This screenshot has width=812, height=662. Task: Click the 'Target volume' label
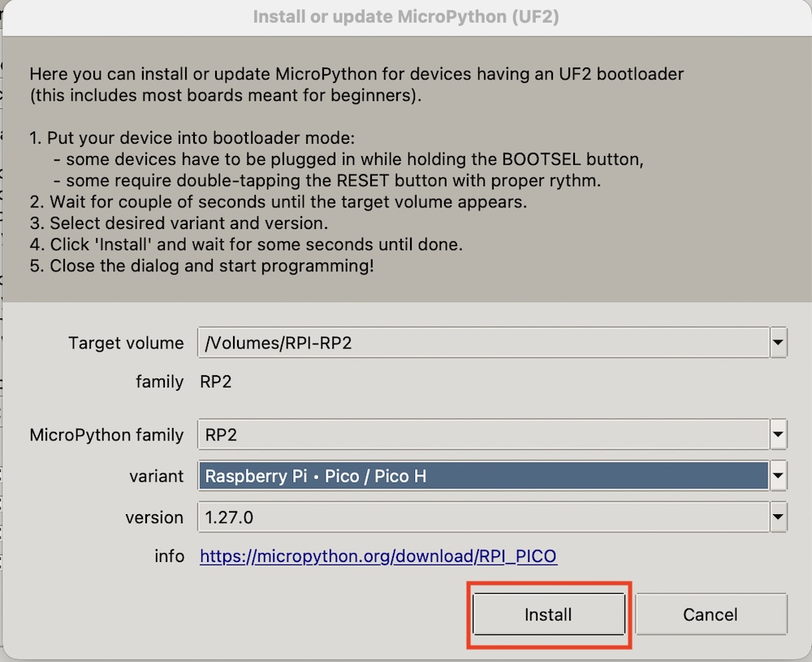coord(126,343)
